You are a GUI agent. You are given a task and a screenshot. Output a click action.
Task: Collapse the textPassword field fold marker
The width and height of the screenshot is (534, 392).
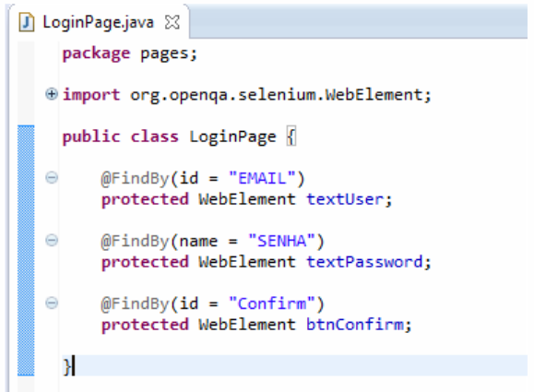(x=52, y=241)
